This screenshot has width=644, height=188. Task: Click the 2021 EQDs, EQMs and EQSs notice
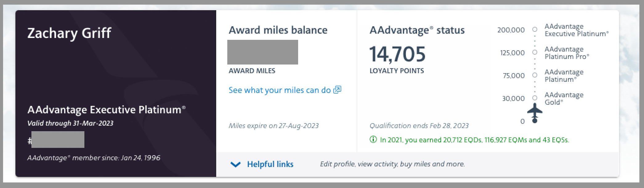point(474,140)
